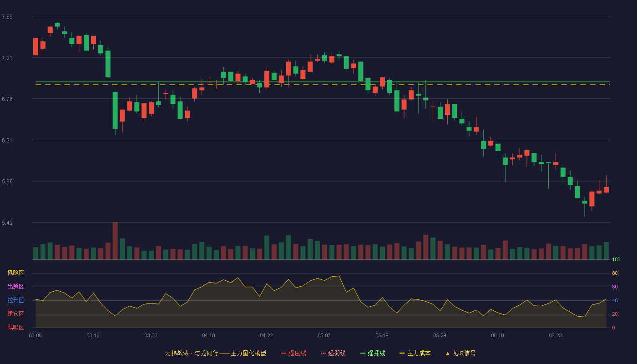Toggle the 龙吟信号 triangle legend
Viewport: 637px width, 364px height.
click(460, 353)
